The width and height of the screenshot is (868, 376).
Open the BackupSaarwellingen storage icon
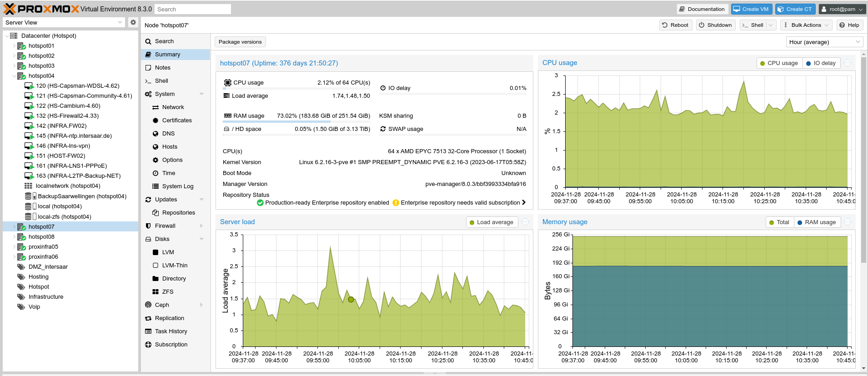pos(30,196)
